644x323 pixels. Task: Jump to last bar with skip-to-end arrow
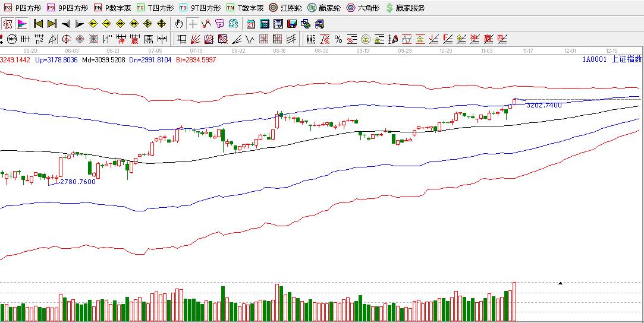(52, 24)
